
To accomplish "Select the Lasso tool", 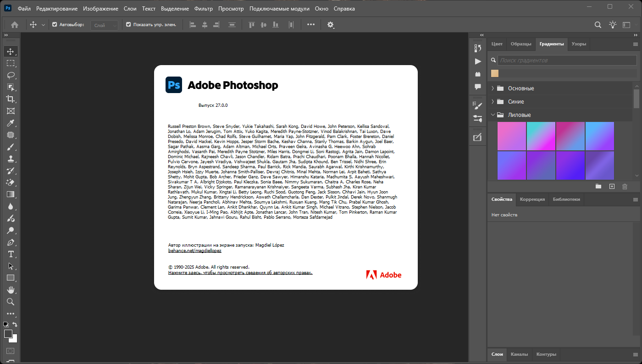I will pos(11,75).
